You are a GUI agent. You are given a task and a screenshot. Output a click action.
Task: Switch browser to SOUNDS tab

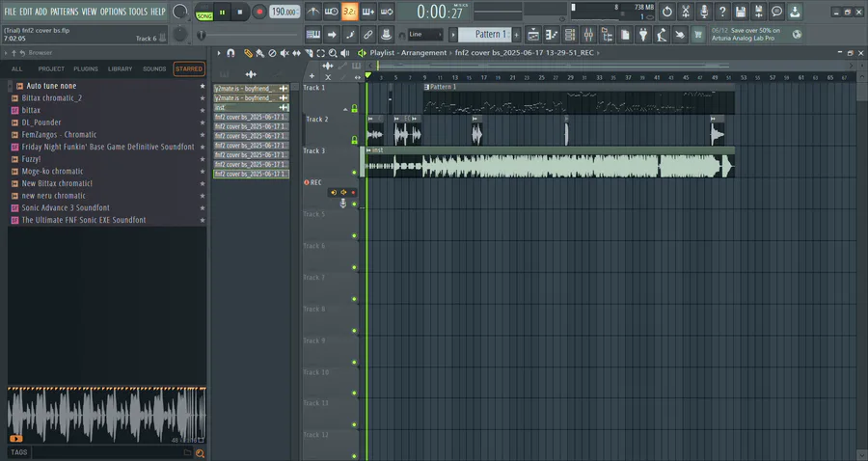click(x=154, y=69)
